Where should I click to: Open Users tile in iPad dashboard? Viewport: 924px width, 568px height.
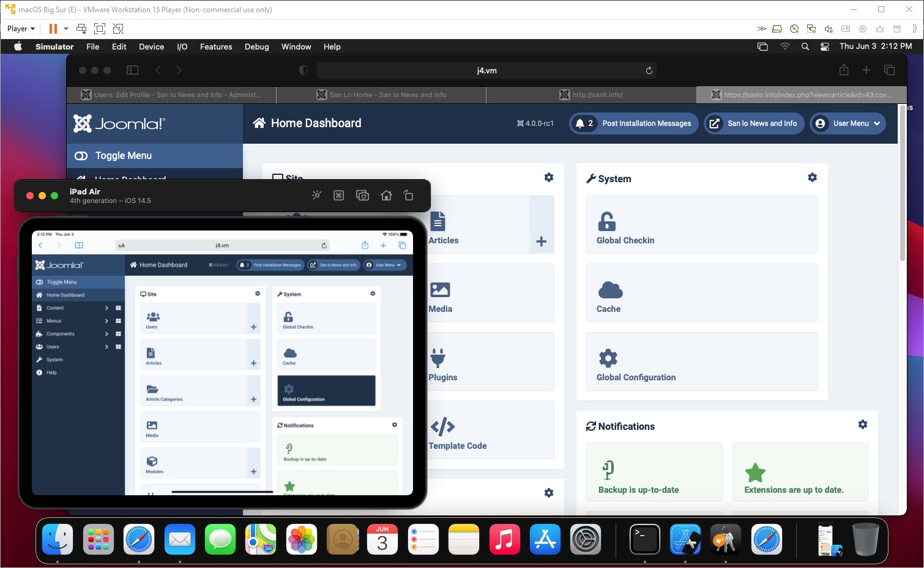click(x=194, y=318)
